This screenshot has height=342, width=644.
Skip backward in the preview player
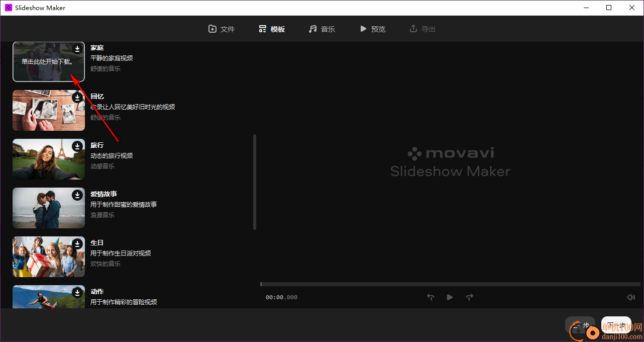coord(431,297)
